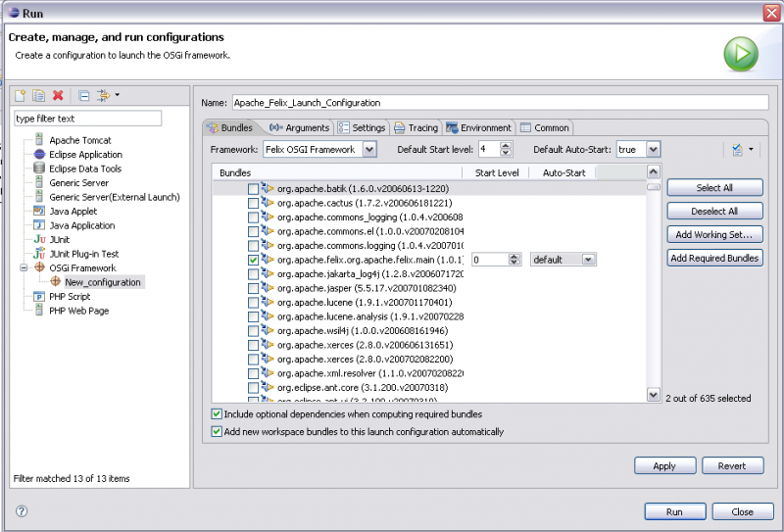This screenshot has width=784, height=532.
Task: Click the duplicate configuration icon
Action: (x=38, y=95)
